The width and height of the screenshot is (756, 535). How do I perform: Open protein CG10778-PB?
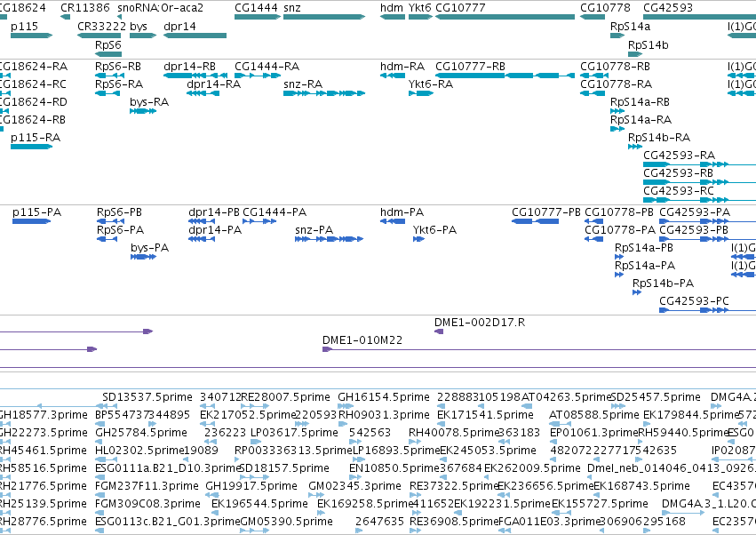[594, 221]
